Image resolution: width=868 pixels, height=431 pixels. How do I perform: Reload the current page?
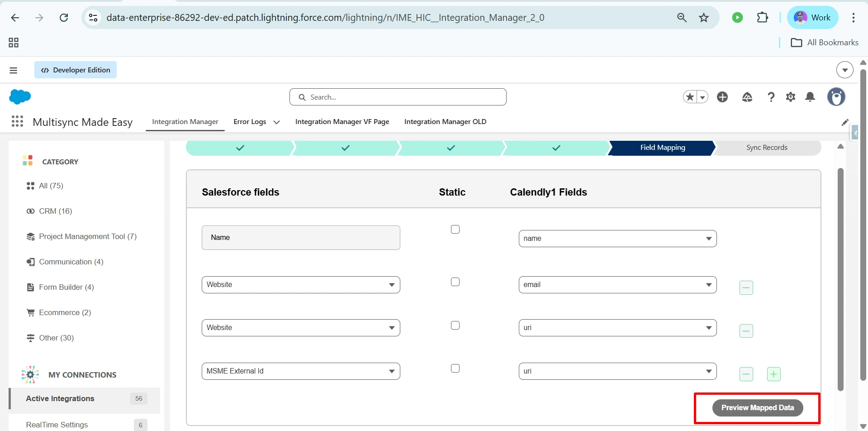[64, 18]
